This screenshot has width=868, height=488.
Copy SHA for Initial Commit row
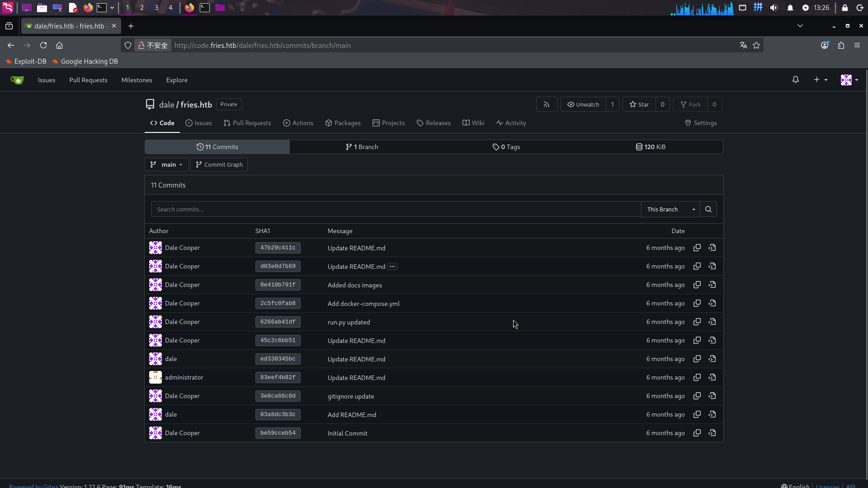click(697, 433)
